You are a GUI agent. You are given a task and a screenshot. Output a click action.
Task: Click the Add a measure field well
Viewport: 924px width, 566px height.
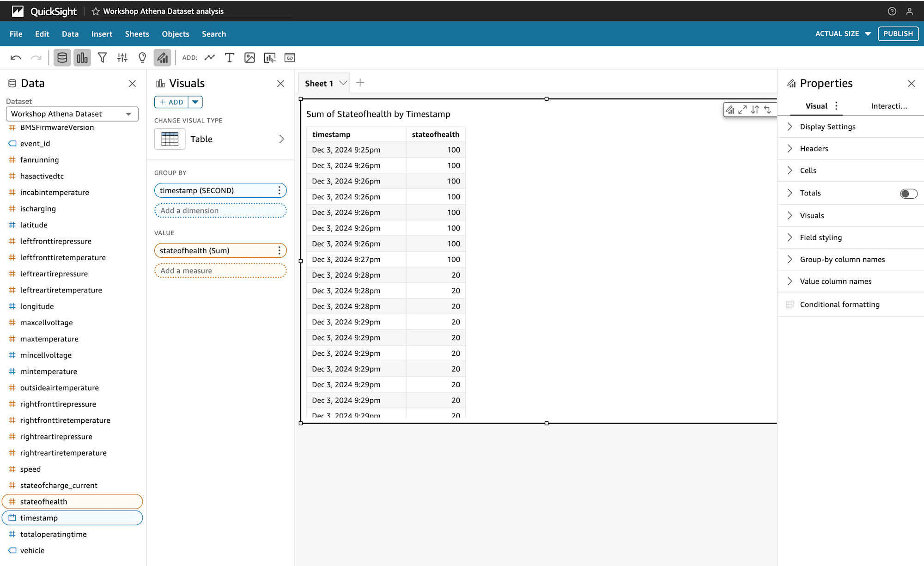pos(220,271)
